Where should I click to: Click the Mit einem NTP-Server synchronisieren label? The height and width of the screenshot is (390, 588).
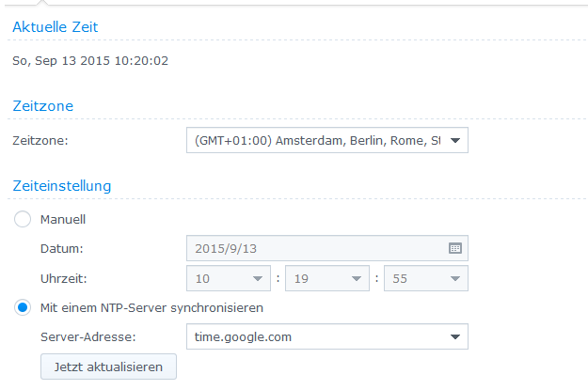point(151,307)
